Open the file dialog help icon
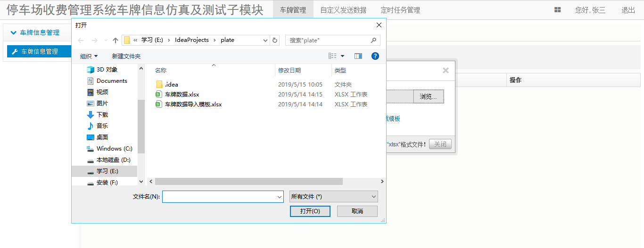 375,56
